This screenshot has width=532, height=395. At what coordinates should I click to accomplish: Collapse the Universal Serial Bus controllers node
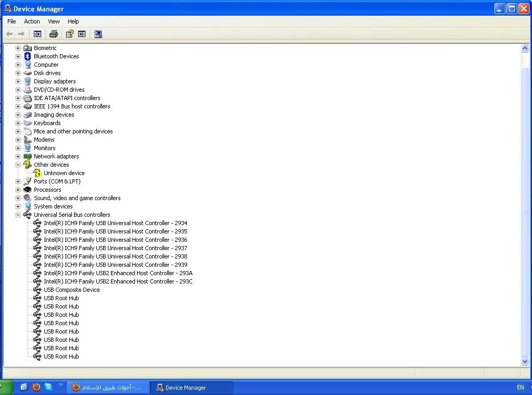18,215
